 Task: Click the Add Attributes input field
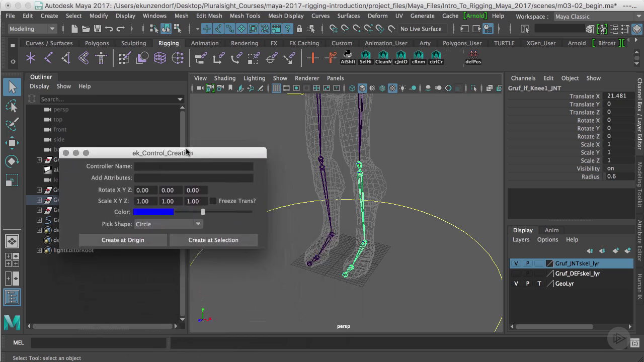pos(194,178)
